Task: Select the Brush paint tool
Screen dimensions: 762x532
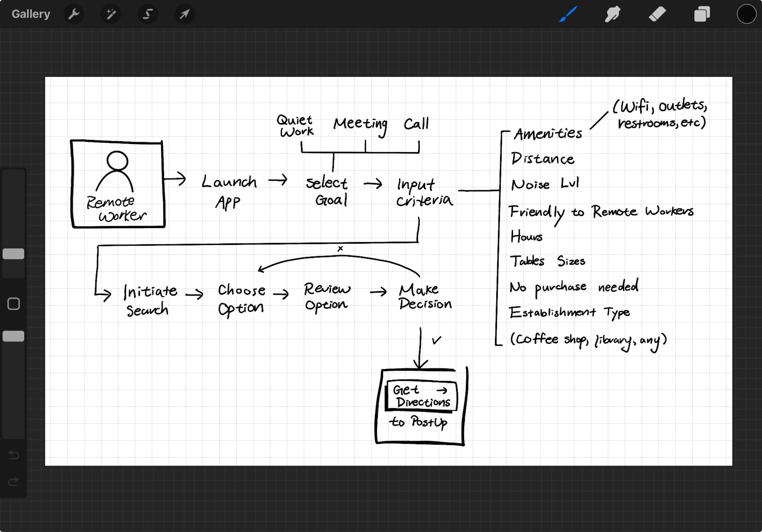Action: (568, 14)
